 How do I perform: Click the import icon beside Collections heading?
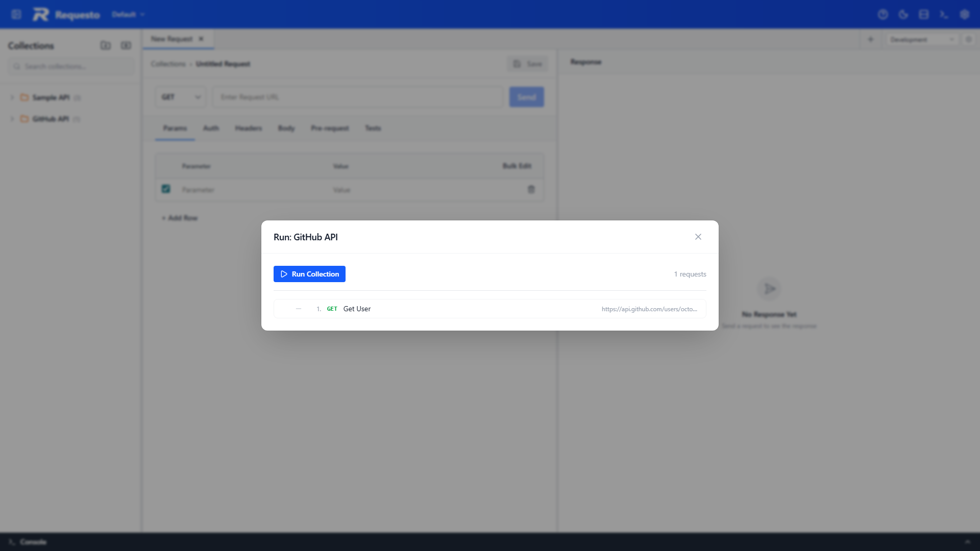(126, 45)
